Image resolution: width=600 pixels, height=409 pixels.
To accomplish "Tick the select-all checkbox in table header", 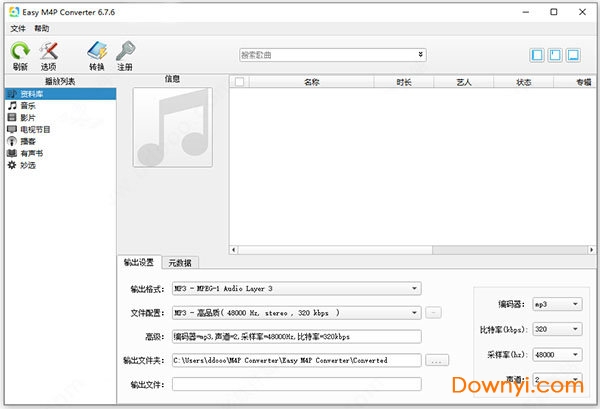I will (x=240, y=82).
